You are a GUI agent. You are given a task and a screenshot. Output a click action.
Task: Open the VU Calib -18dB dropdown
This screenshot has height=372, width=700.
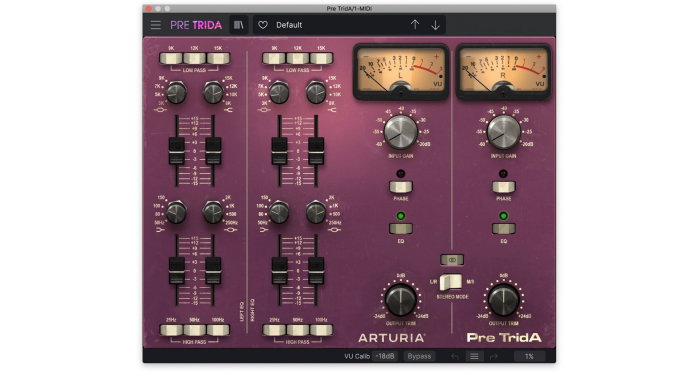(x=385, y=356)
